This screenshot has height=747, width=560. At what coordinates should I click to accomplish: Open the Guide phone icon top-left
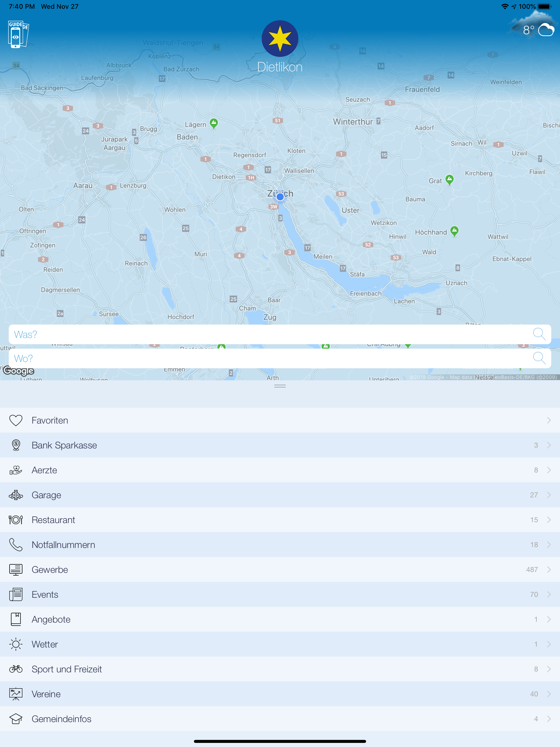coord(17,34)
